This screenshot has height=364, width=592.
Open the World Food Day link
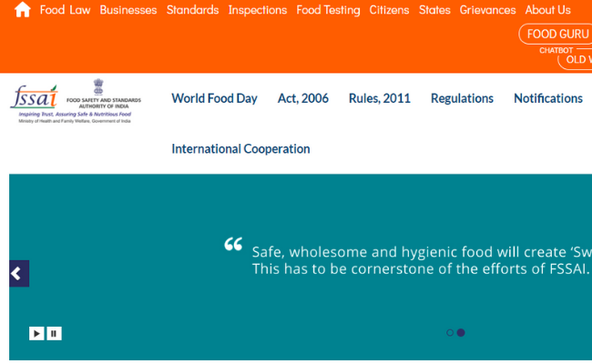coord(214,98)
